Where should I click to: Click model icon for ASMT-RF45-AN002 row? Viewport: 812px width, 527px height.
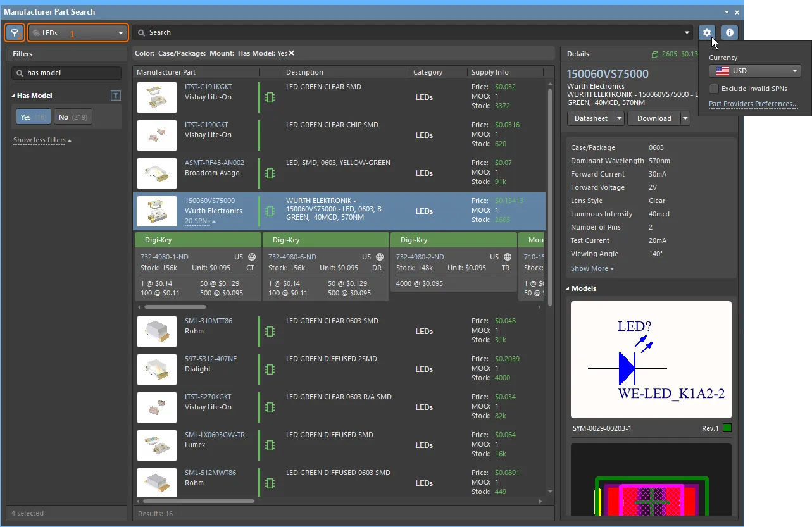pyautogui.click(x=270, y=173)
